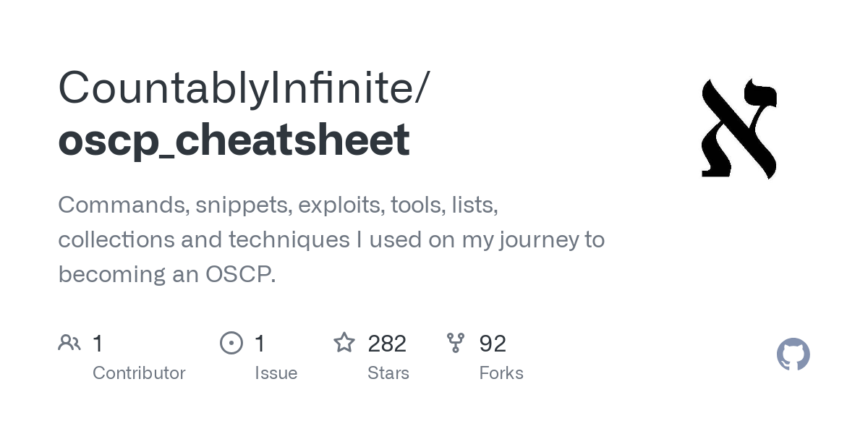868x434 pixels.
Task: Select the "Issue" label
Action: (276, 373)
